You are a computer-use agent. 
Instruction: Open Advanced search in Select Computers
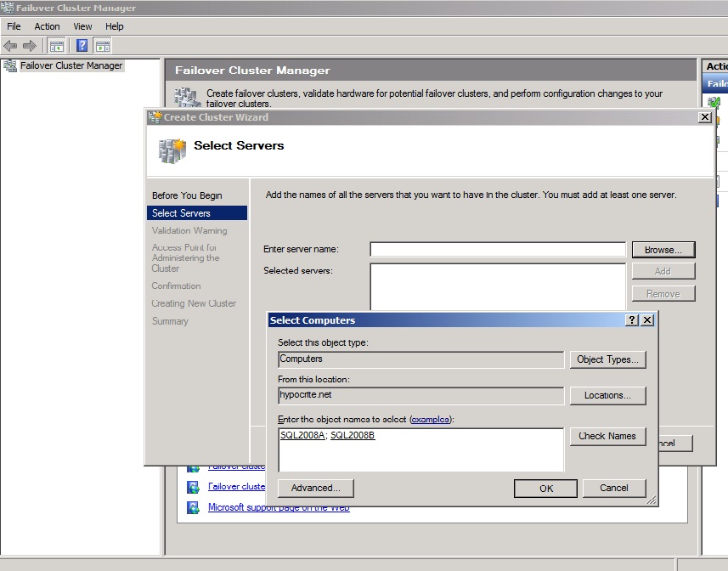[x=315, y=488]
